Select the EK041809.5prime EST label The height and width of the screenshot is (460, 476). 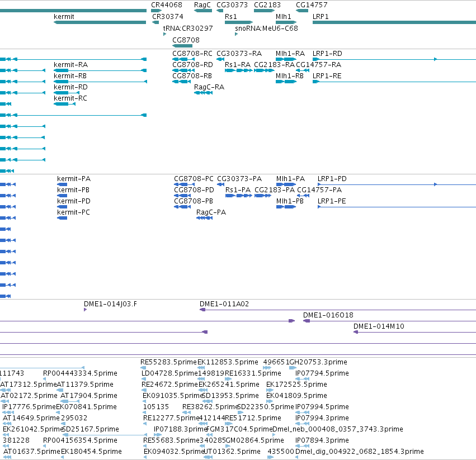pyautogui.click(x=296, y=396)
